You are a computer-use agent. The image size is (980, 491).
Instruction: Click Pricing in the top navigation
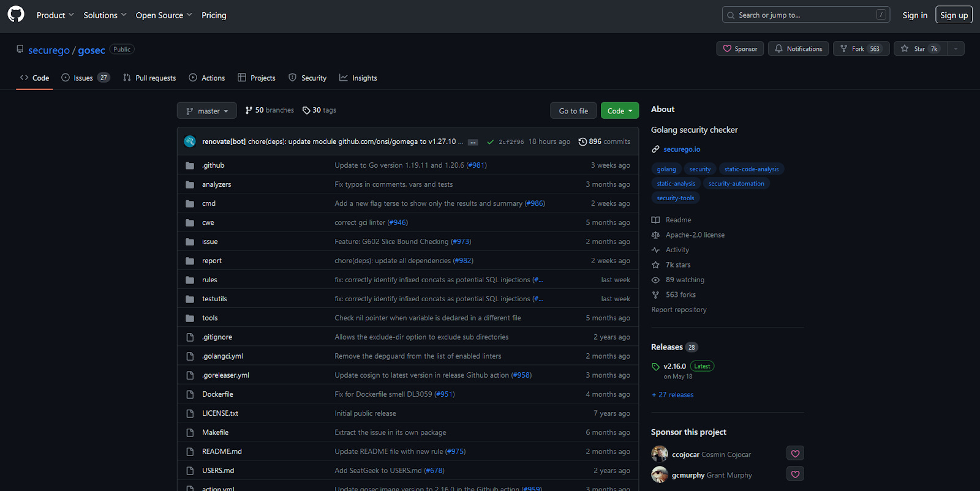(x=214, y=15)
